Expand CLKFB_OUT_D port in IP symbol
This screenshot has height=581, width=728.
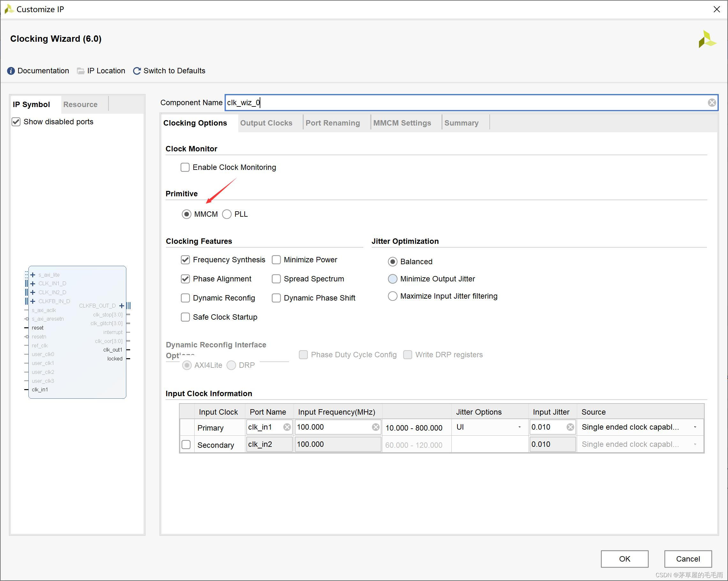click(x=122, y=306)
